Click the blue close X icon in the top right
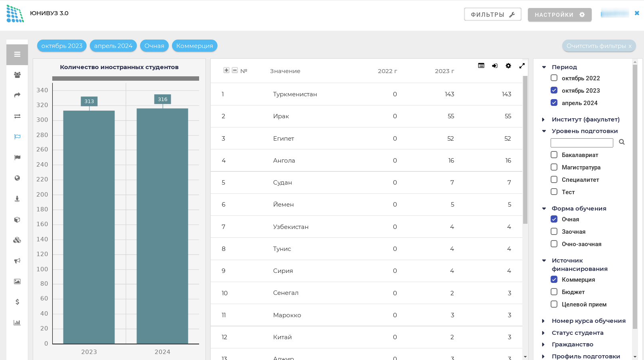Viewport: 644px width, 360px height. pos(637,13)
